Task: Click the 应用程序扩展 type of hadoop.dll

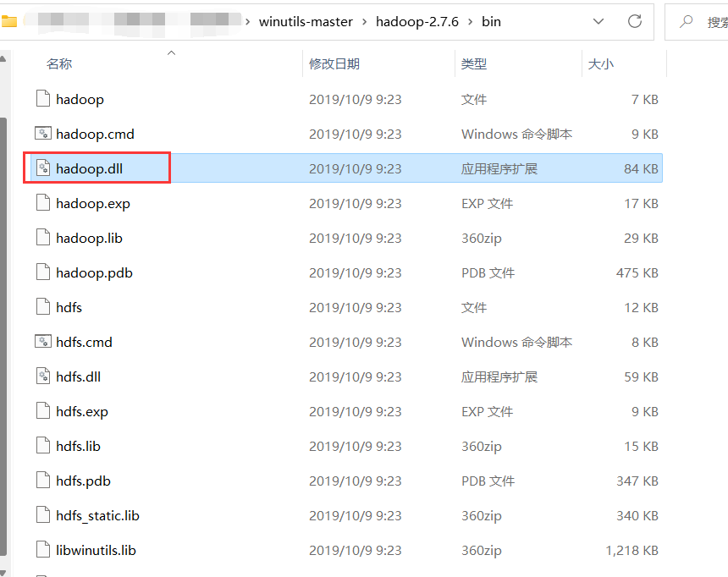Action: coord(499,168)
